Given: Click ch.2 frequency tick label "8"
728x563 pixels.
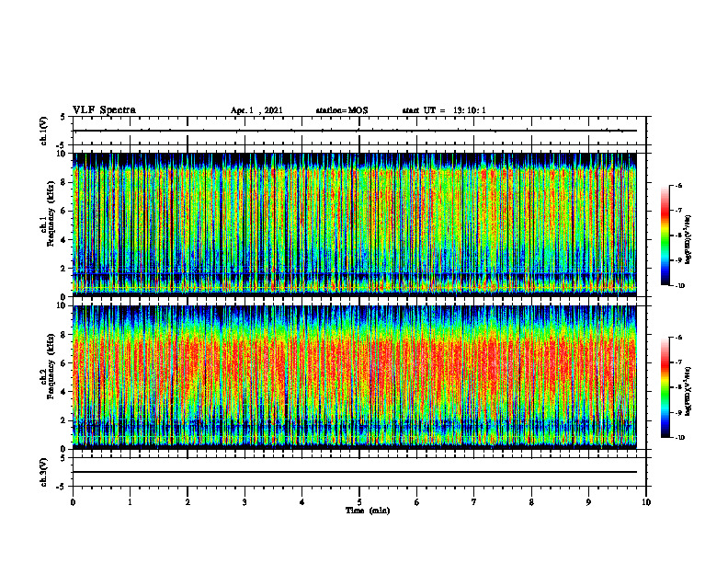Looking at the screenshot, I should click(x=63, y=335).
